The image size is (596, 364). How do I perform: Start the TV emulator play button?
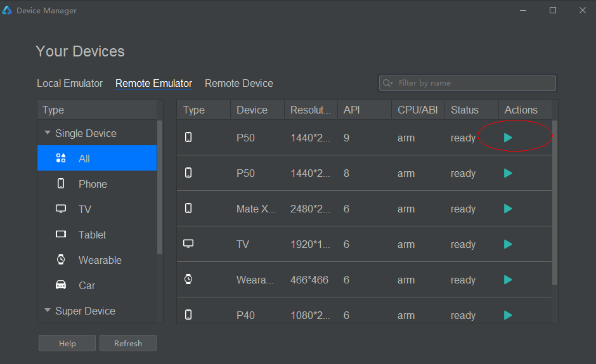[508, 244]
